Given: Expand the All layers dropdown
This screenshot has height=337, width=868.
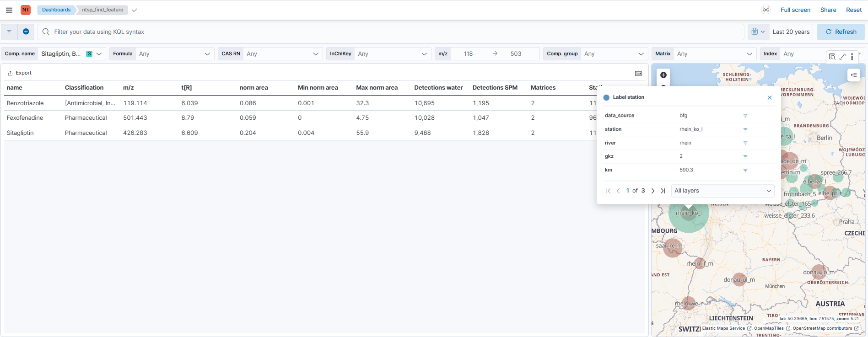Looking at the screenshot, I should point(722,191).
